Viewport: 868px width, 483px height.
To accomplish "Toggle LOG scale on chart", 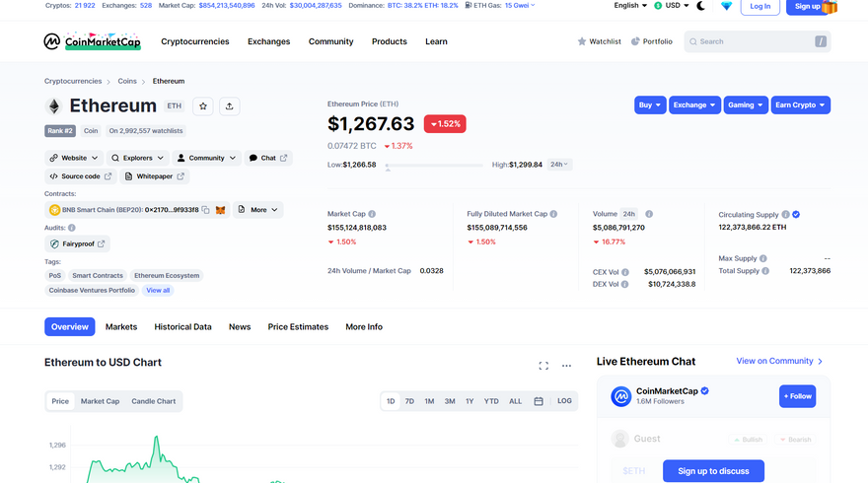I will tap(564, 401).
